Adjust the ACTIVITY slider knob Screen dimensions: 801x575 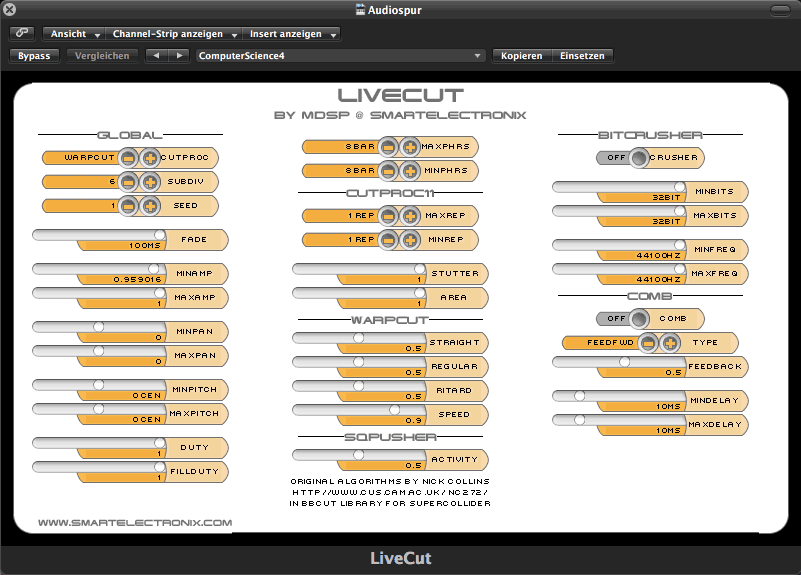[x=359, y=454]
